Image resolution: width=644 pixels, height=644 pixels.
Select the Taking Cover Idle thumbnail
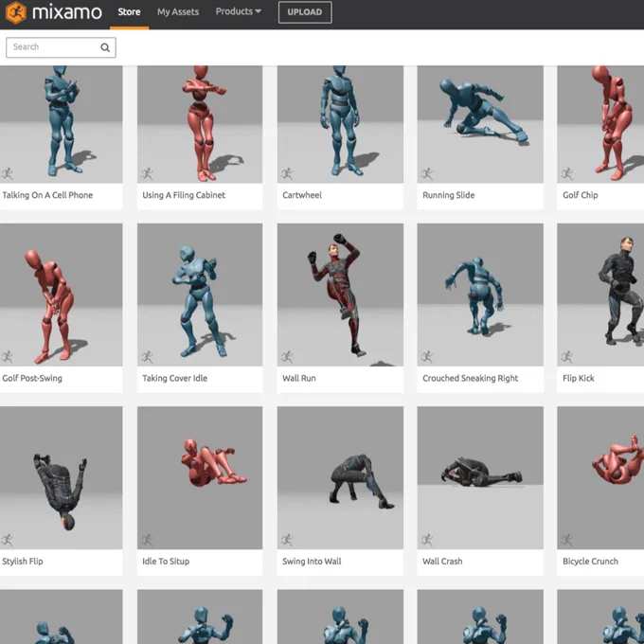[x=200, y=295]
